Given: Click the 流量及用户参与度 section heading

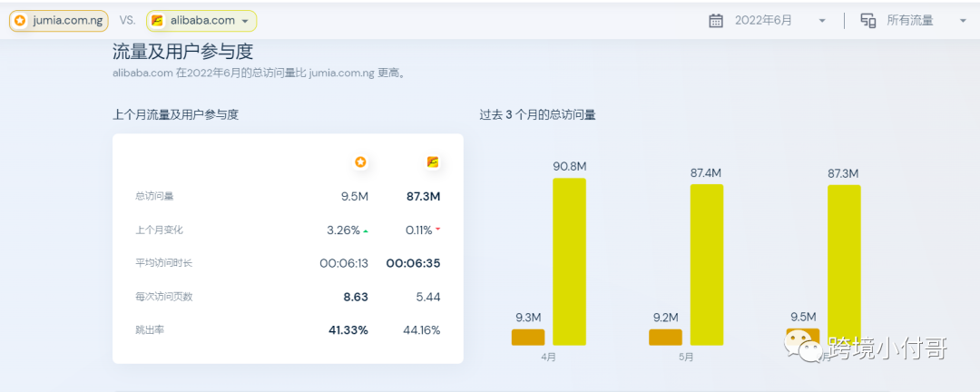Looking at the screenshot, I should point(183,51).
